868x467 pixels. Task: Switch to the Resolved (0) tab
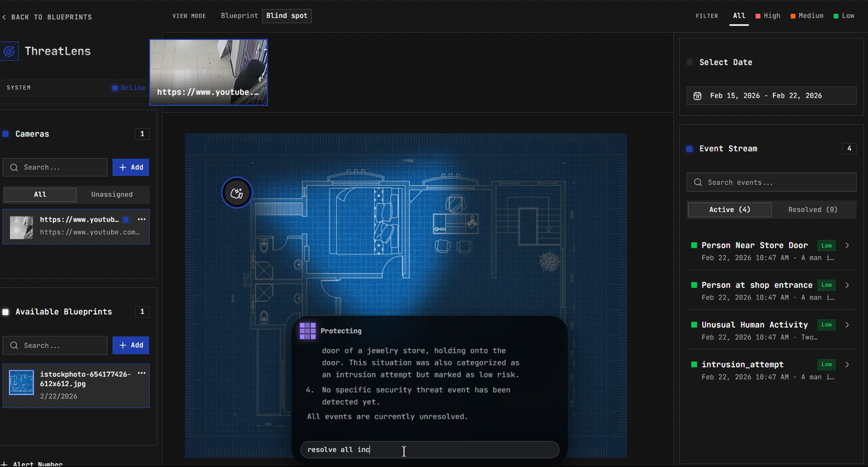pyautogui.click(x=813, y=210)
